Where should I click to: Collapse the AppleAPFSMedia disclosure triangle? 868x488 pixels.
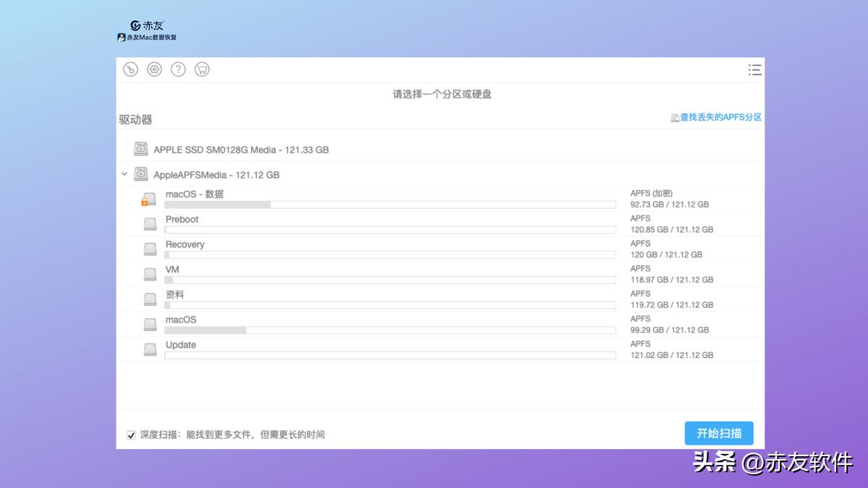(x=124, y=174)
